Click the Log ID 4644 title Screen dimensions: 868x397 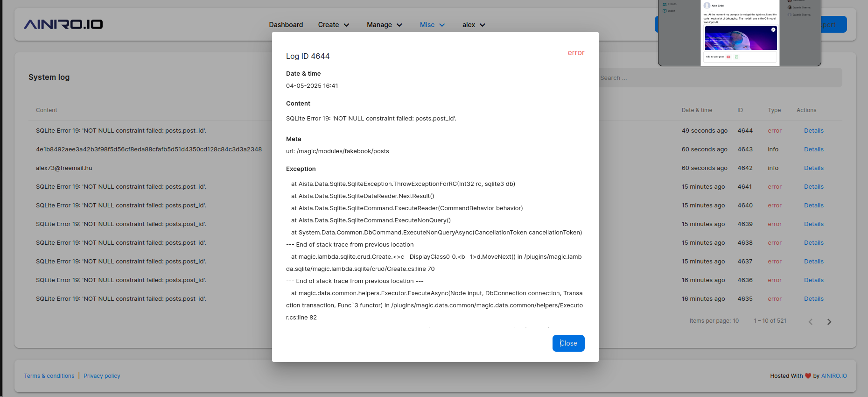308,56
